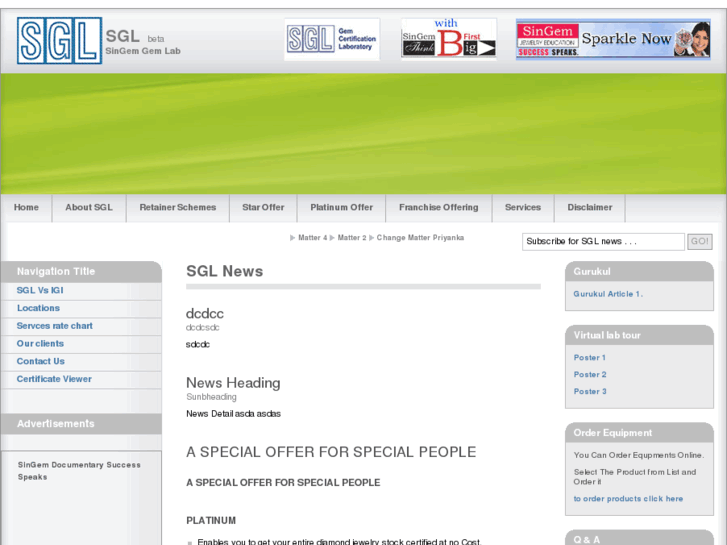Open the Poster 2 link
The image size is (727, 545).
tap(590, 374)
